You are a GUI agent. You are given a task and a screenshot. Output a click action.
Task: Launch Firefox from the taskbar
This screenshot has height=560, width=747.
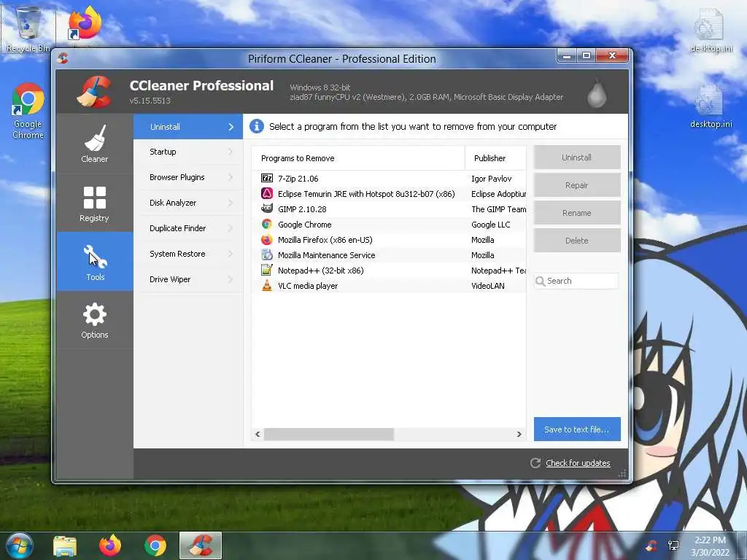point(110,545)
